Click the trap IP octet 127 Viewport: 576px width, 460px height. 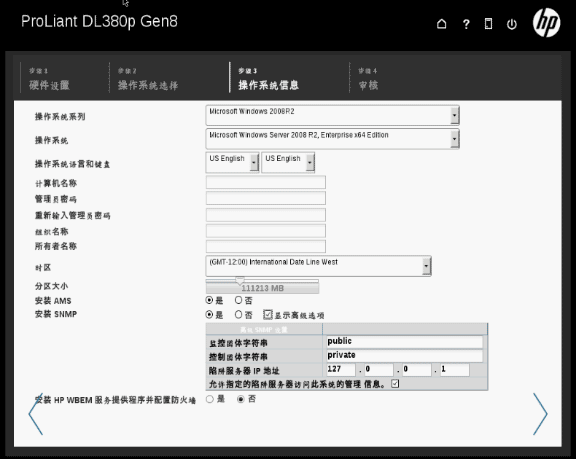(x=341, y=370)
